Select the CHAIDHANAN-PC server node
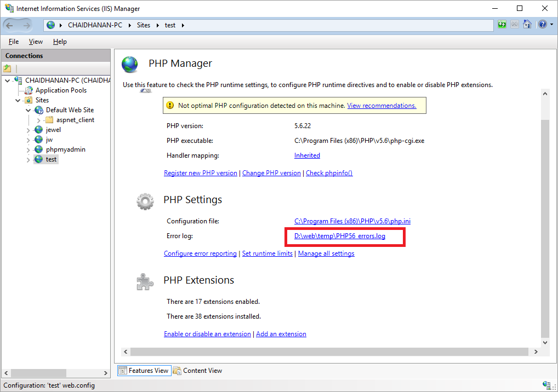This screenshot has width=558, height=392. (x=67, y=80)
